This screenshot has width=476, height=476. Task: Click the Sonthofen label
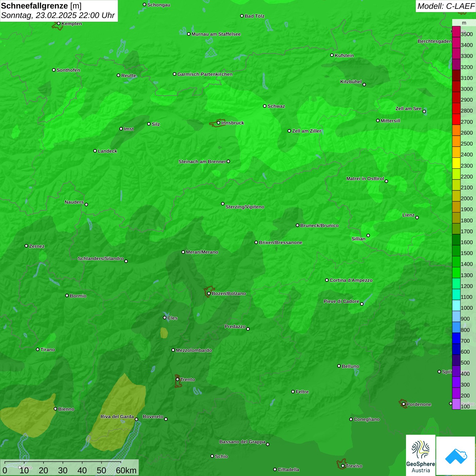pyautogui.click(x=68, y=70)
